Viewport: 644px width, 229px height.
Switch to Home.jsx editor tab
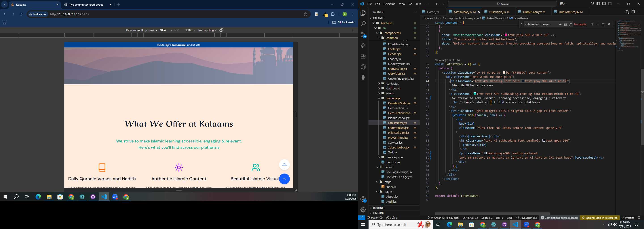point(433,12)
